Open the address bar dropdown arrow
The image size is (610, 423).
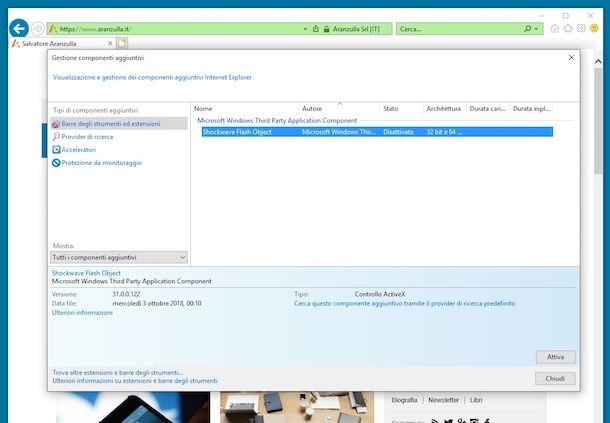305,29
